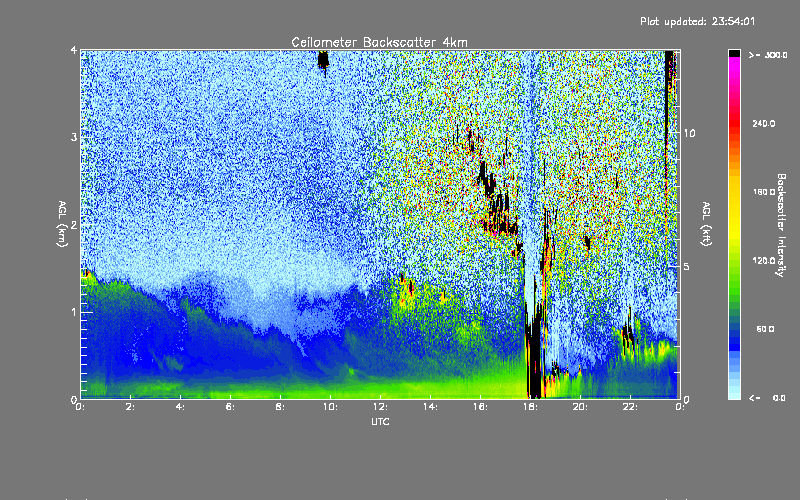Click the 10 kft tick label
The width and height of the screenshot is (800, 500).
click(x=689, y=133)
